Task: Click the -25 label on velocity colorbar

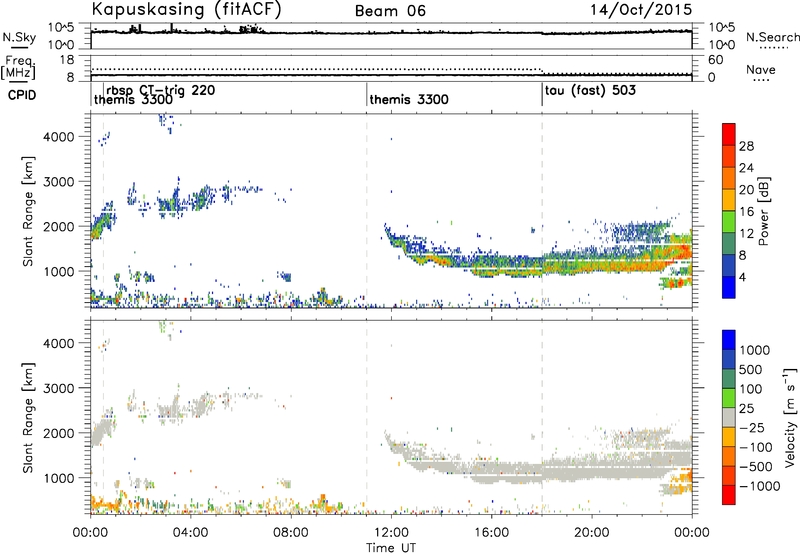Action: coord(754,428)
